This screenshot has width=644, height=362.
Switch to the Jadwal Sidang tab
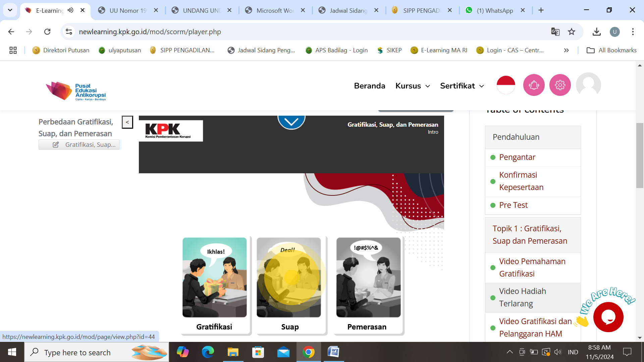coord(342,10)
